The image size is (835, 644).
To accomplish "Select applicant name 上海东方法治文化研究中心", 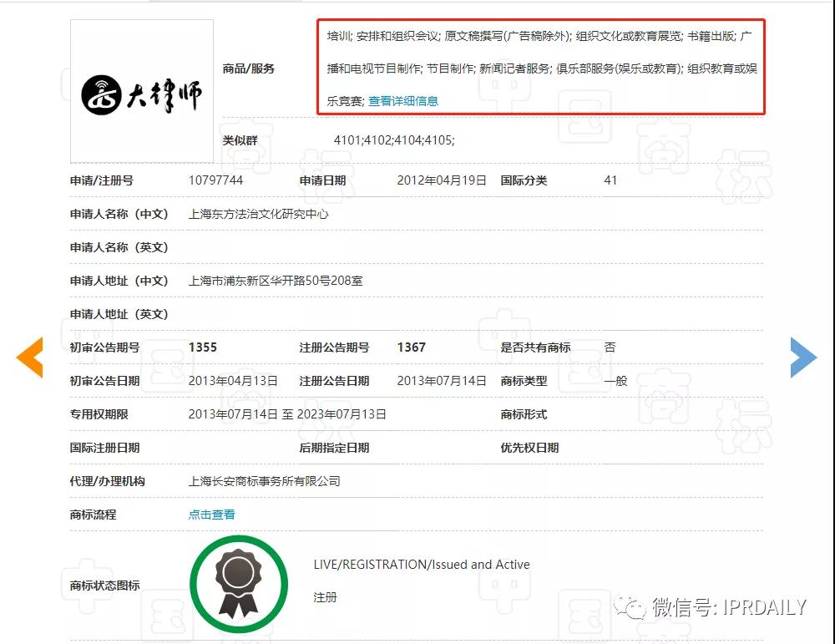I will [x=258, y=214].
